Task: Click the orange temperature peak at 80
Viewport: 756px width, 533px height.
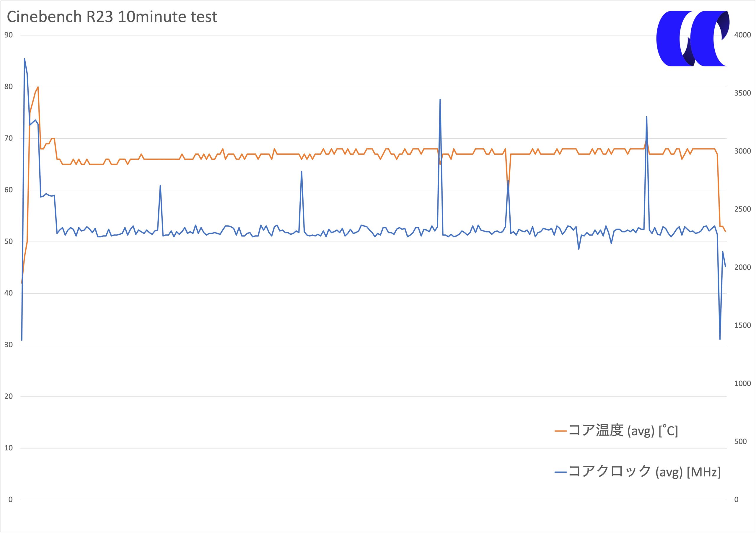Action: point(38,87)
